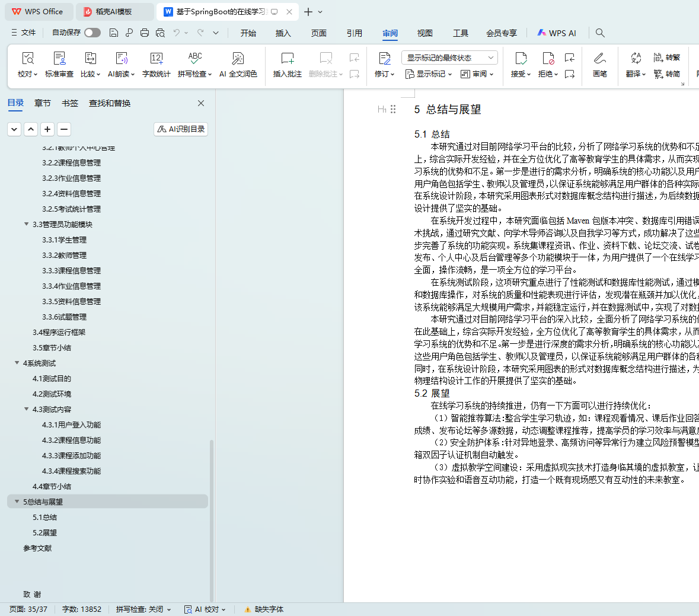The width and height of the screenshot is (699, 616).
Task: Go to 5.2展望 in outline
Action: click(x=45, y=532)
